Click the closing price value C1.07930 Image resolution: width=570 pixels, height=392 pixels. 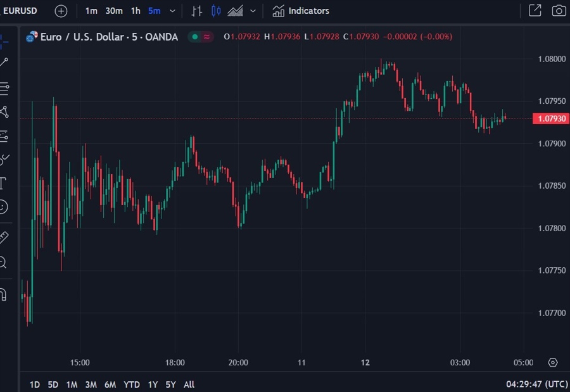361,37
